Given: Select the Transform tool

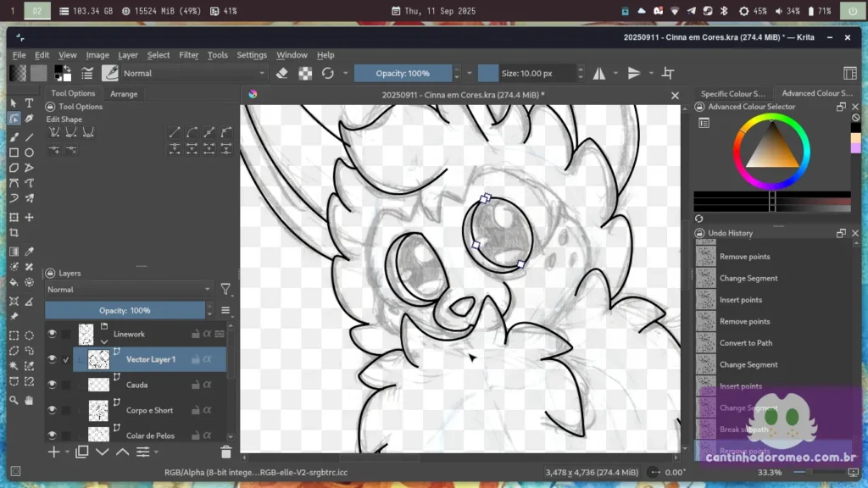Looking at the screenshot, I should (x=14, y=218).
